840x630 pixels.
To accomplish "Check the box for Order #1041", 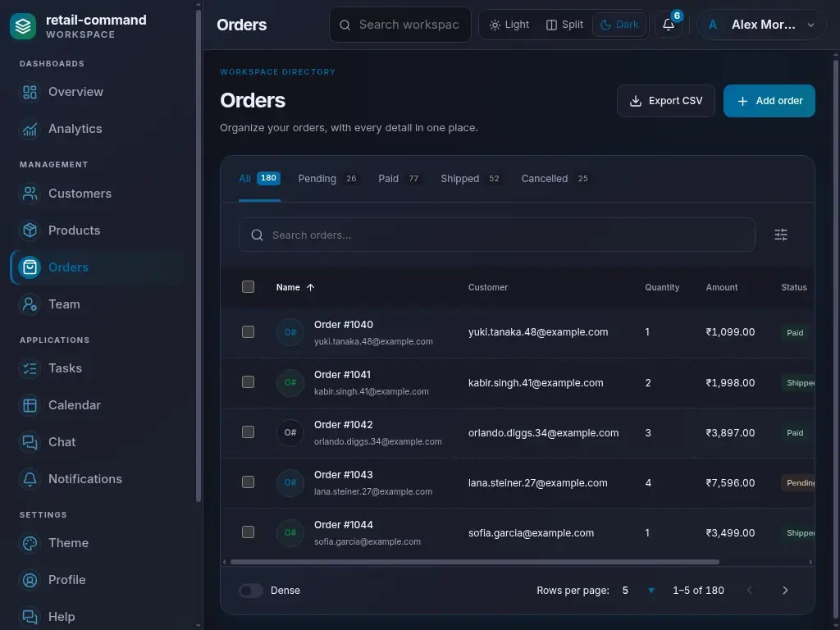I will coord(248,382).
